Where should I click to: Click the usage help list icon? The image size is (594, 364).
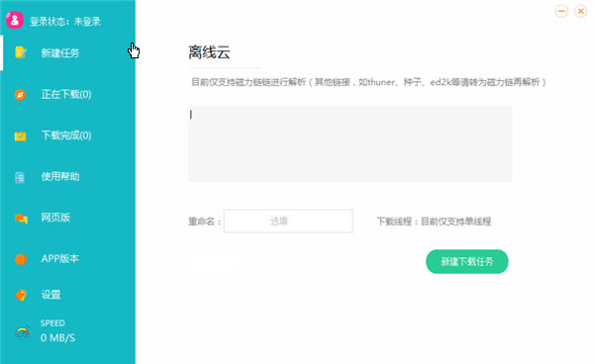pyautogui.click(x=20, y=177)
